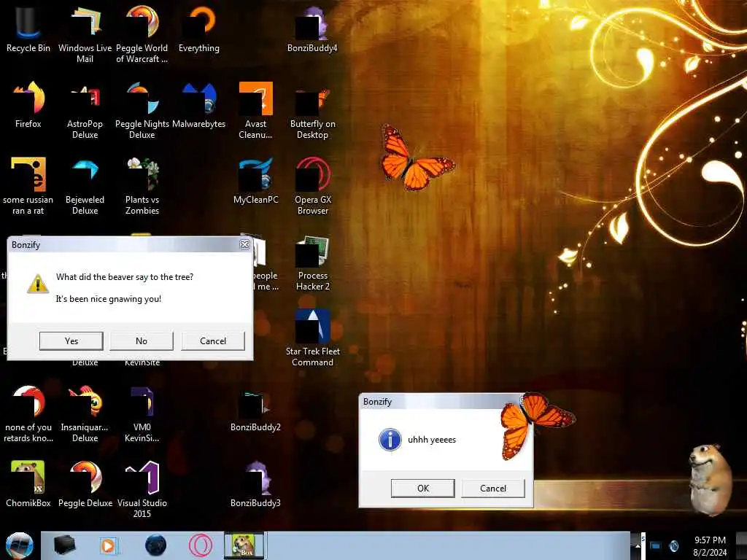This screenshot has width=747, height=560.
Task: Open ChomikBox desktop shortcut
Action: 28,483
